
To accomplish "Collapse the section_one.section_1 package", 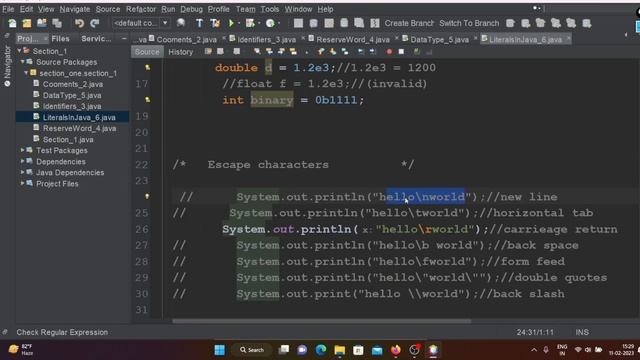I will point(26,73).
